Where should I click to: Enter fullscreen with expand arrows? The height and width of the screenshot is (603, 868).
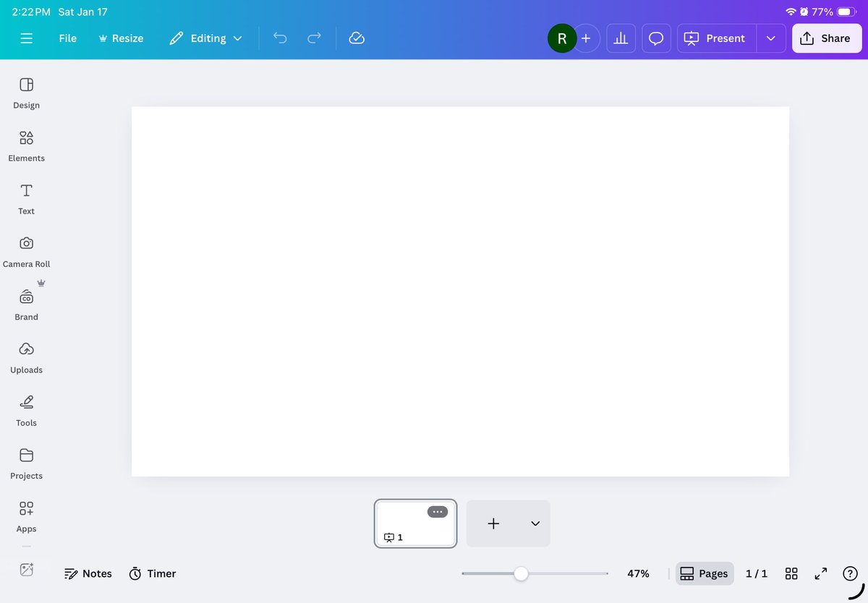pyautogui.click(x=821, y=573)
